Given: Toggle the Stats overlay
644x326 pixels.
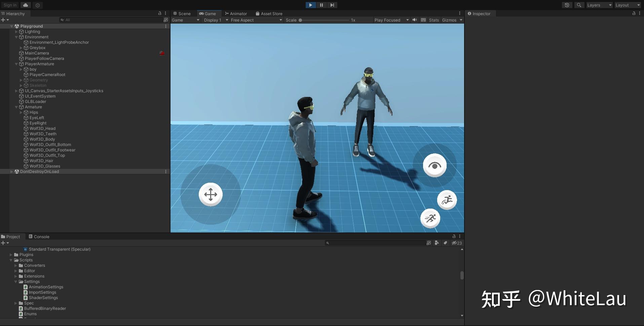Looking at the screenshot, I should (x=434, y=20).
